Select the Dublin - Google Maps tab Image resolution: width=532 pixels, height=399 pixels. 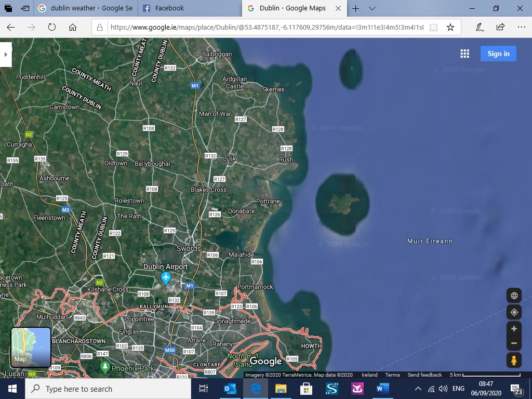[x=288, y=8]
